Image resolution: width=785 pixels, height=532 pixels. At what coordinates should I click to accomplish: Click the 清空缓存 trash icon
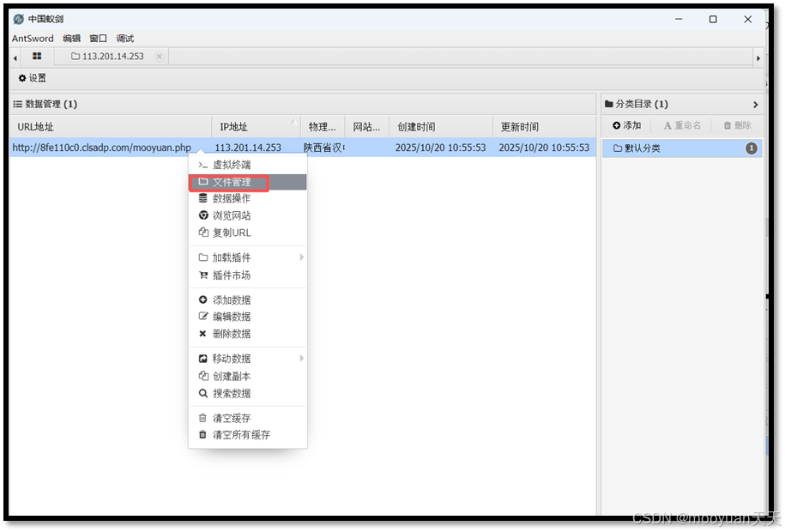coord(202,418)
